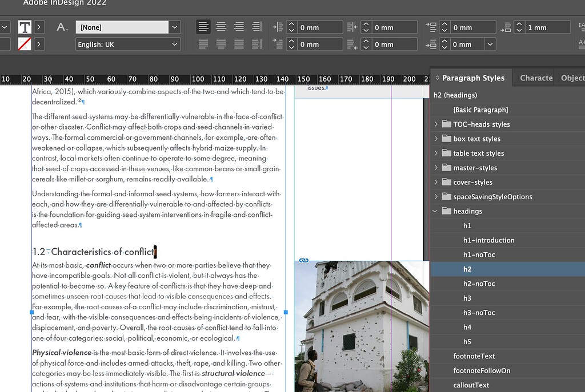Switch to the Object Styles tab
The image size is (585, 392).
[x=573, y=78]
